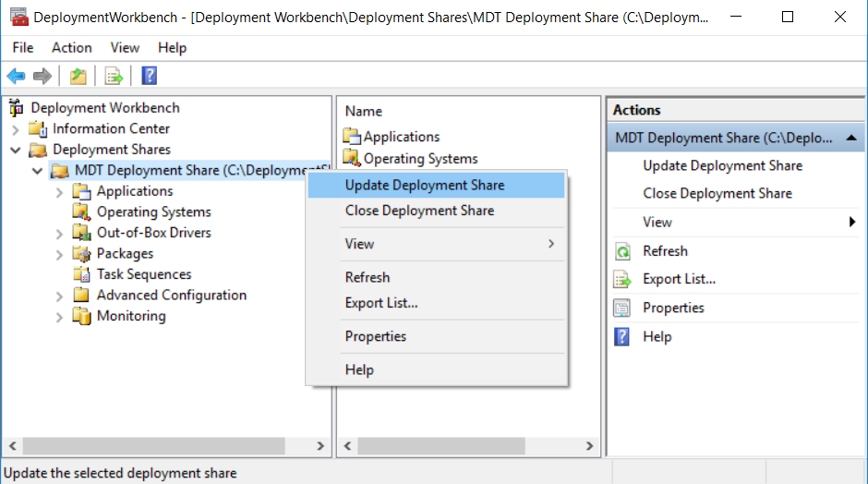Click the Deployment Shares folder icon in tree
Viewport: 868px width, 484px height.
coord(38,150)
